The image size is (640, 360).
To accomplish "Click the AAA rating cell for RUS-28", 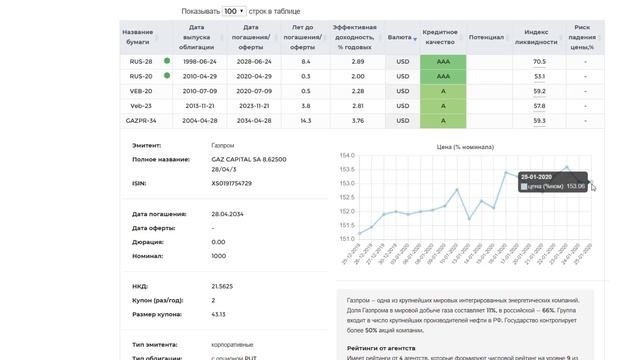I will click(443, 62).
